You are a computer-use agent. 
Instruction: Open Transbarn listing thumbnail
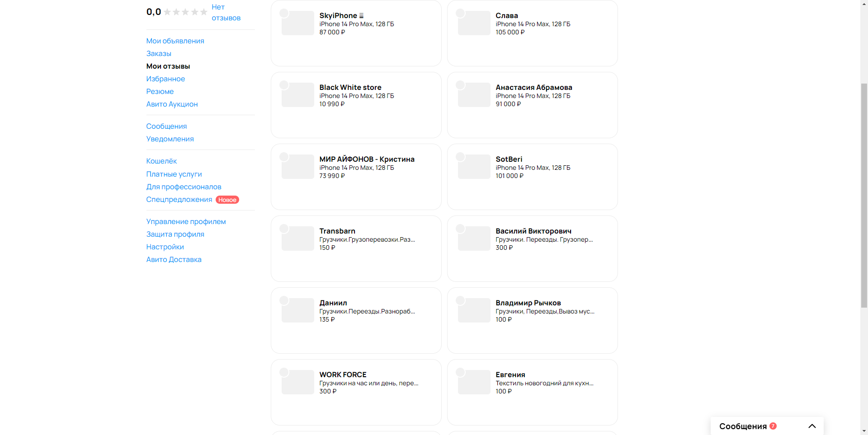[297, 239]
